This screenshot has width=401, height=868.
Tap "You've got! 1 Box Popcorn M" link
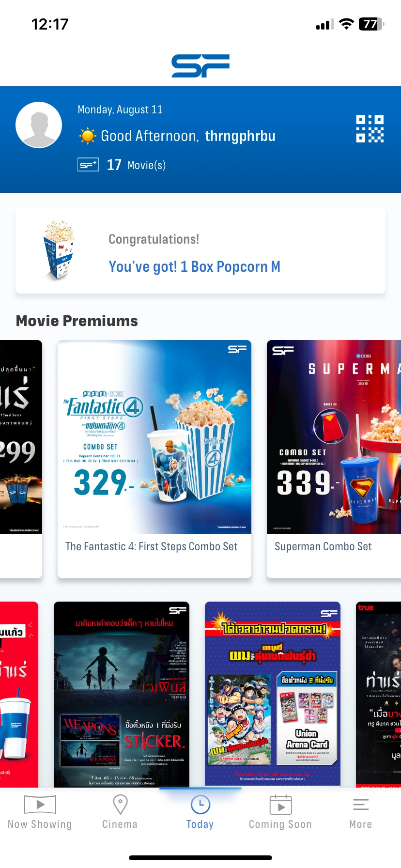(195, 267)
